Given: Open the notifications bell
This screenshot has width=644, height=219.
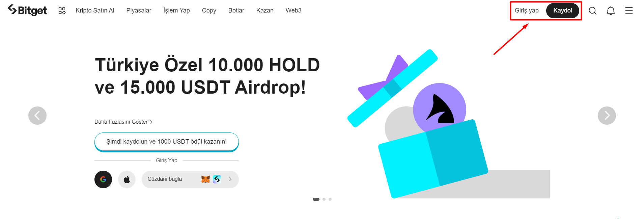Looking at the screenshot, I should (611, 11).
